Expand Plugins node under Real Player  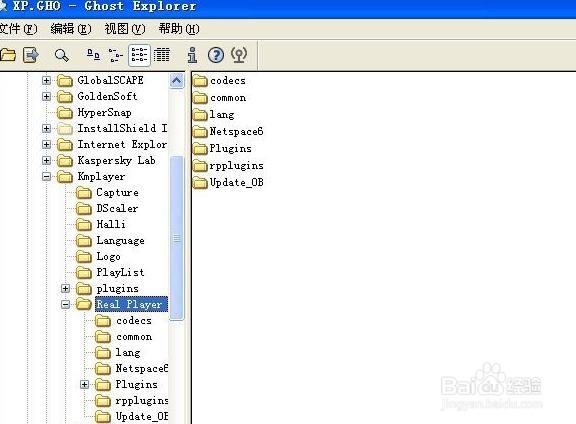pos(84,384)
